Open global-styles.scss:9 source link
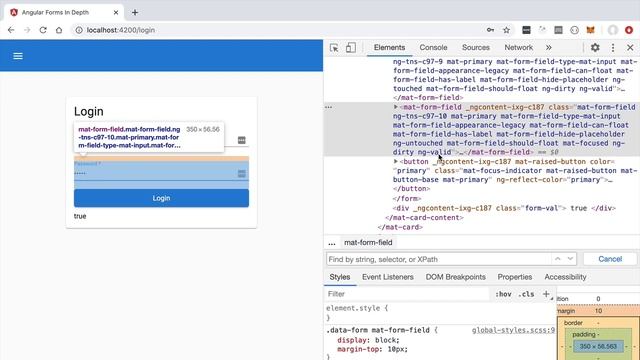The height and width of the screenshot is (360, 640). point(513,330)
